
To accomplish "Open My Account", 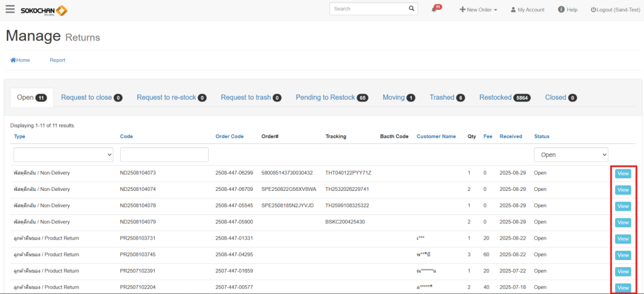I will 527,10.
